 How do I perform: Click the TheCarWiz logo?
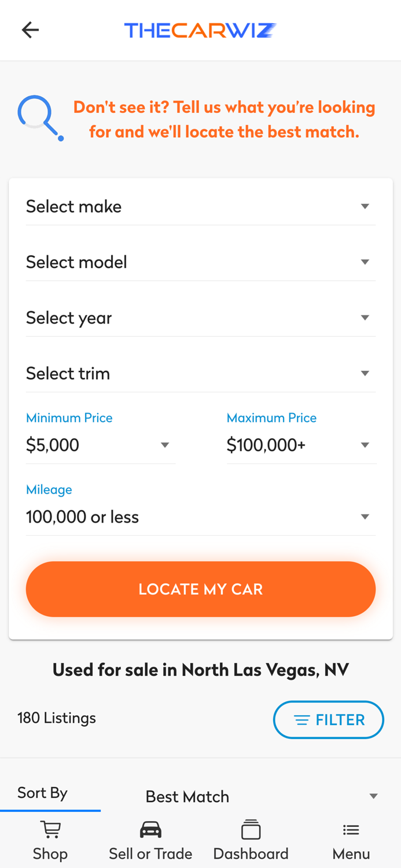200,30
